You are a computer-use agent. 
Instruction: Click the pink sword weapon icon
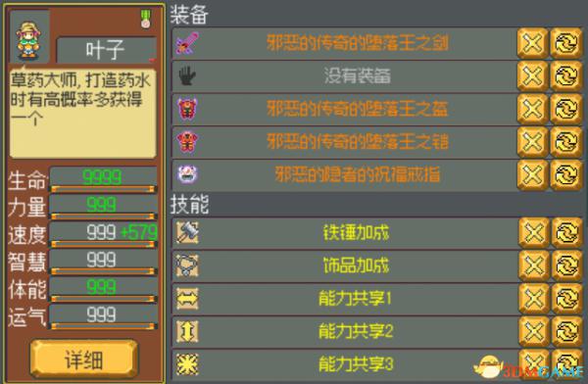coord(187,43)
